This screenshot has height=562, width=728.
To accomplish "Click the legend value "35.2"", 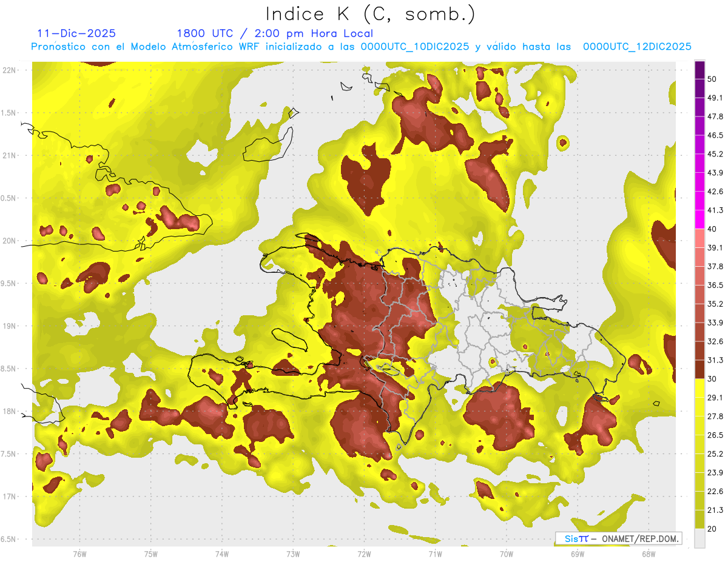I will pyautogui.click(x=715, y=304).
